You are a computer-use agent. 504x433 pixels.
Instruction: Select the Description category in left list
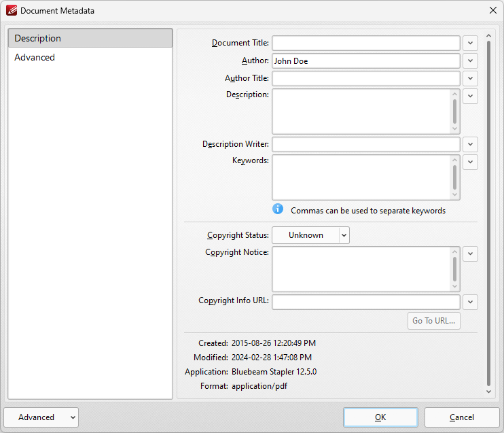90,38
